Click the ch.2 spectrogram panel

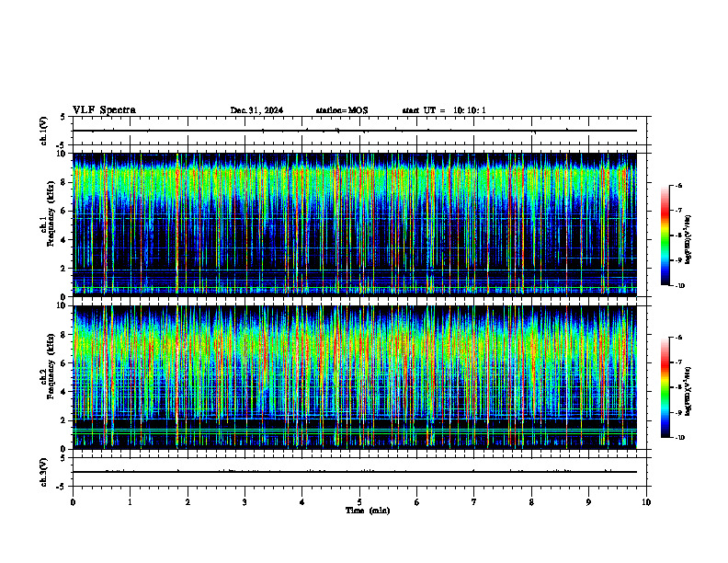(355, 377)
